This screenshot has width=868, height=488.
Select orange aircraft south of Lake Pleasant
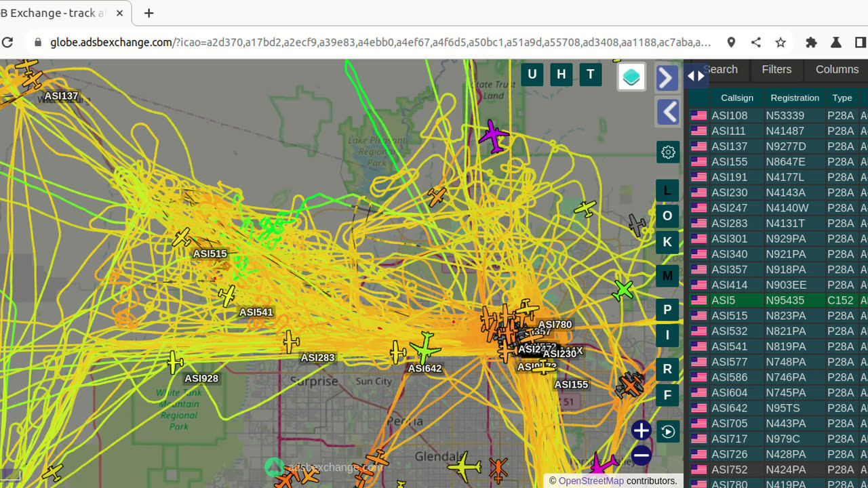[x=437, y=197]
